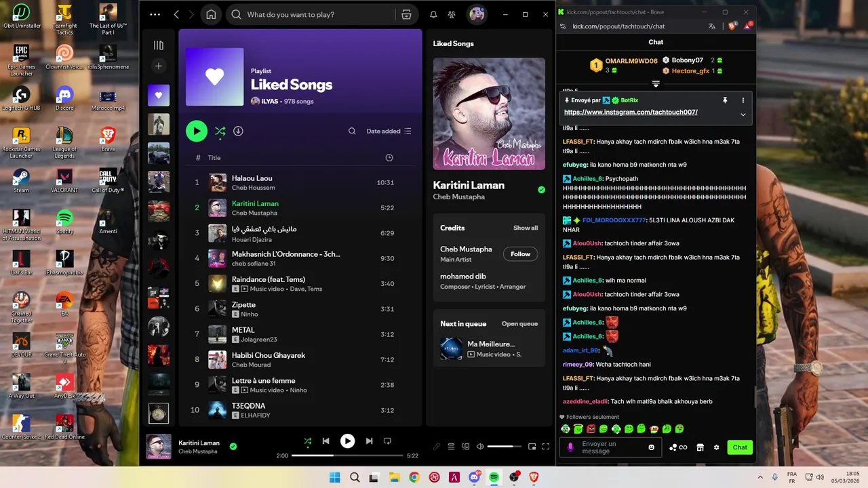The height and width of the screenshot is (488, 868).
Task: Enter Spotify fullscreen mode icon
Action: click(x=546, y=447)
